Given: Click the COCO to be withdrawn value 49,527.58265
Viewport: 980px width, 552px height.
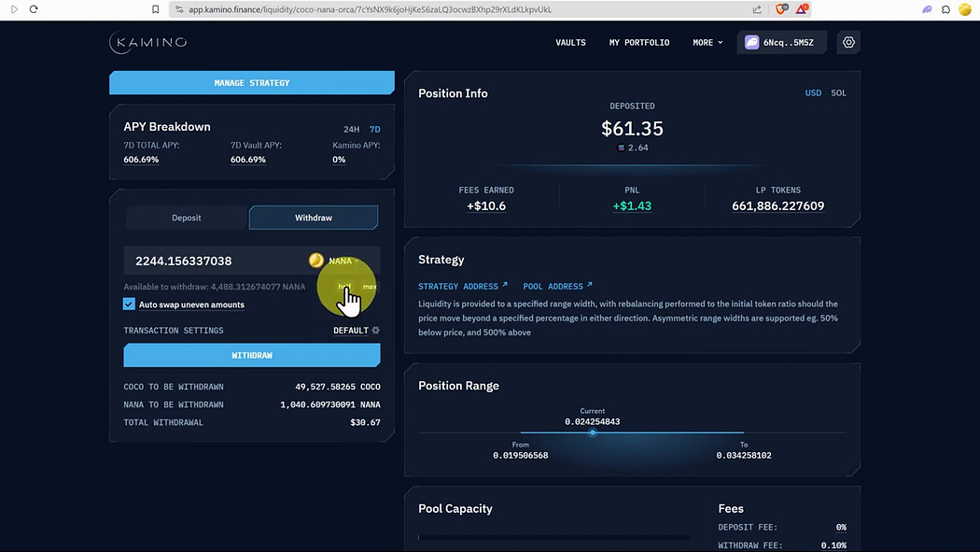Looking at the screenshot, I should [338, 387].
